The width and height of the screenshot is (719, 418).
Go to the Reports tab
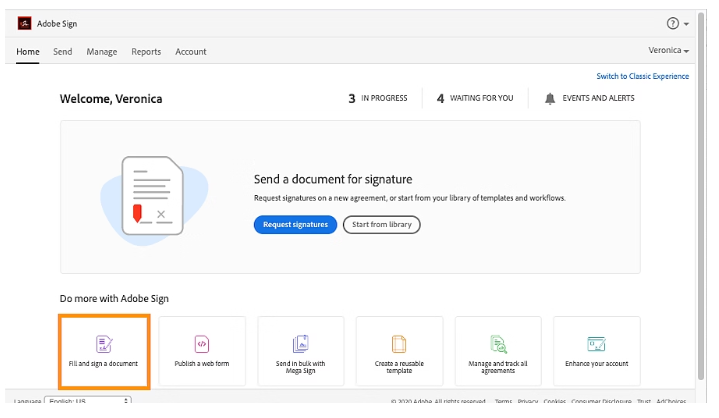point(146,52)
